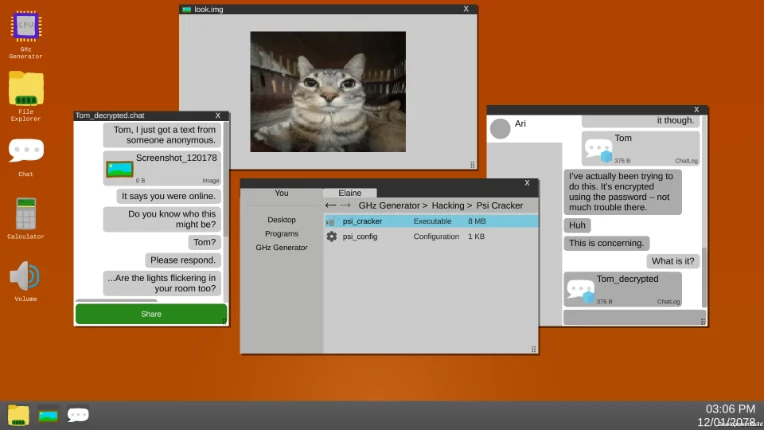Switch to the You tab
This screenshot has height=430, width=764.
pos(281,193)
